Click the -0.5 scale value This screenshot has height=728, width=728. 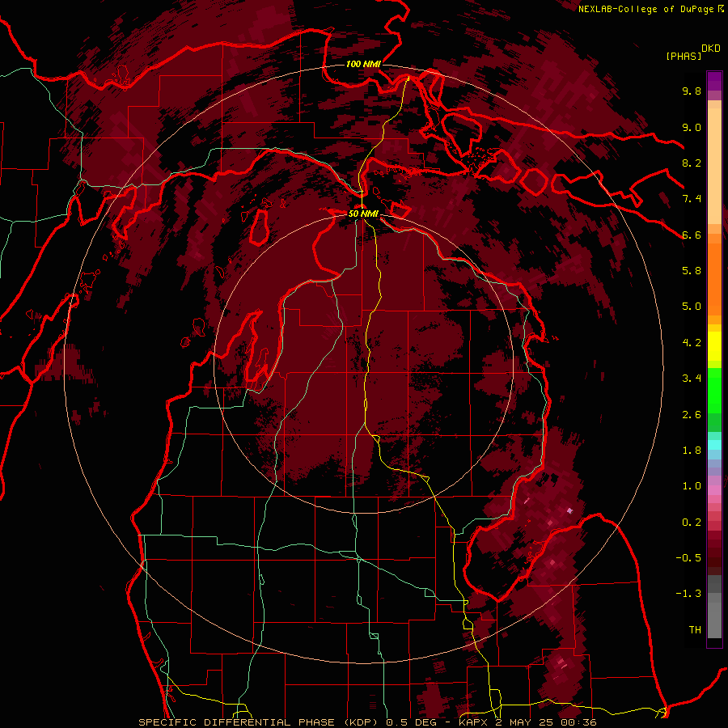click(688, 558)
